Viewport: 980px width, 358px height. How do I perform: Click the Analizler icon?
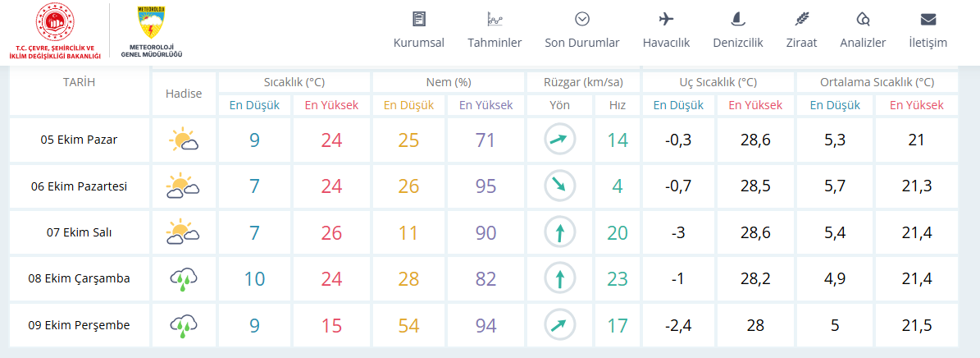coord(863,19)
